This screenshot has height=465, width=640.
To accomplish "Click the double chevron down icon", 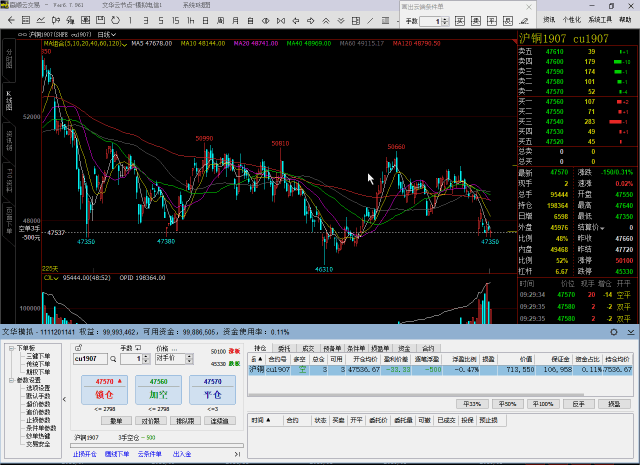I will (341, 20).
